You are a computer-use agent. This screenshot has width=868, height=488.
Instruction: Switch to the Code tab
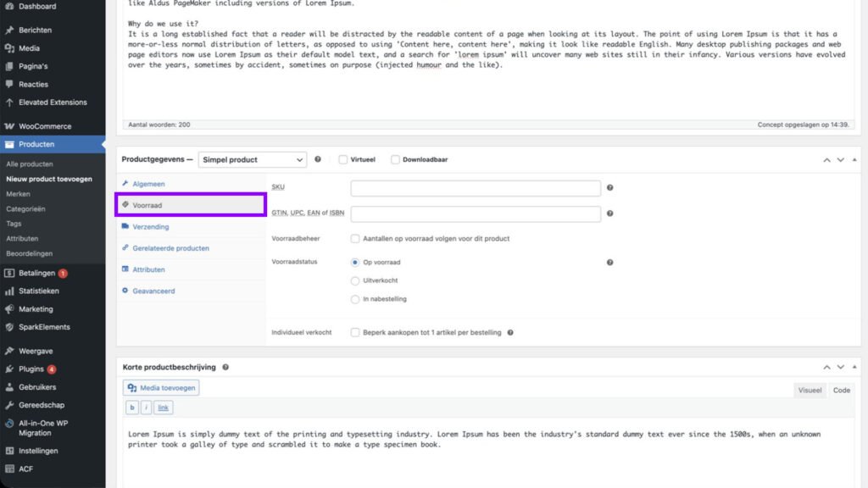point(841,390)
